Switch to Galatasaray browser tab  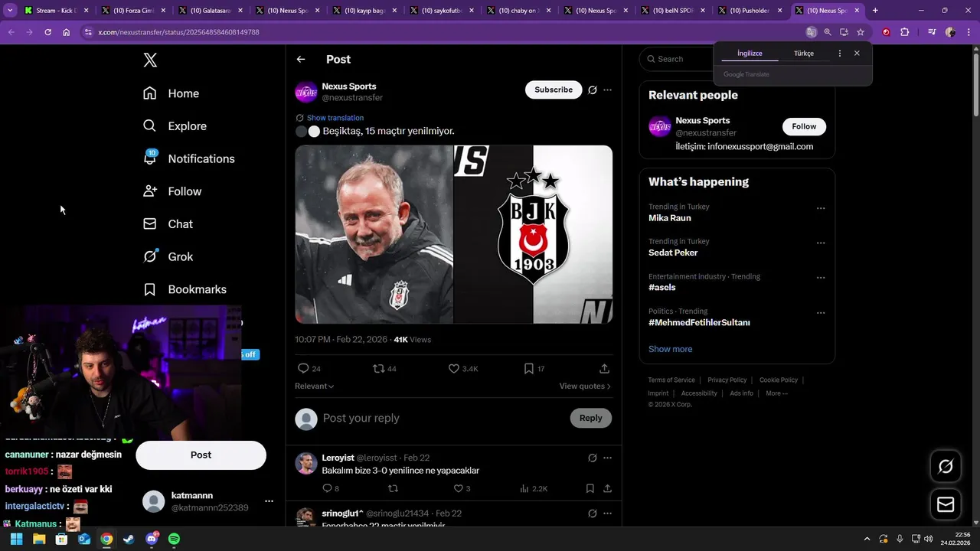(211, 11)
